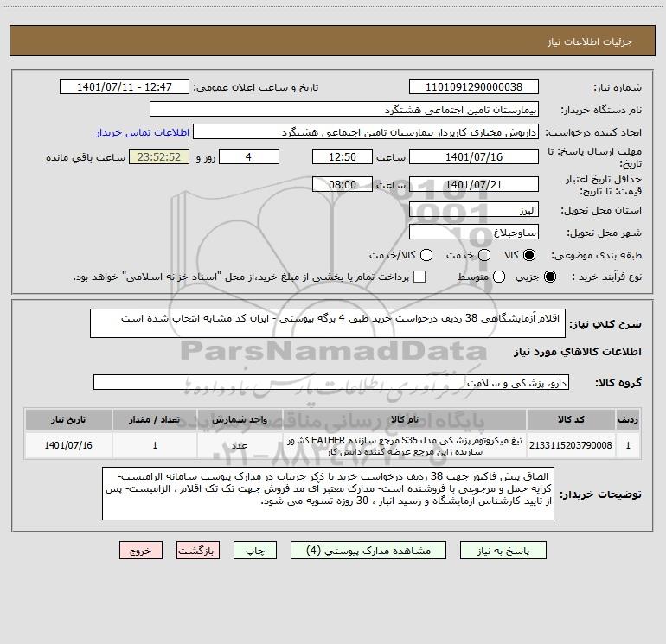This screenshot has width=666, height=644.
Task: Click the countdown timer 23:52:52
Action: click(159, 156)
